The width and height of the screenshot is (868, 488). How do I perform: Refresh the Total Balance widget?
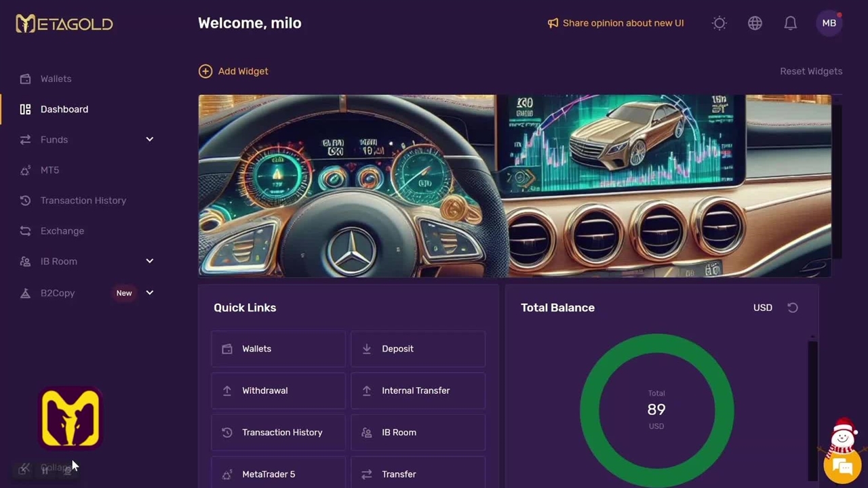coord(793,308)
